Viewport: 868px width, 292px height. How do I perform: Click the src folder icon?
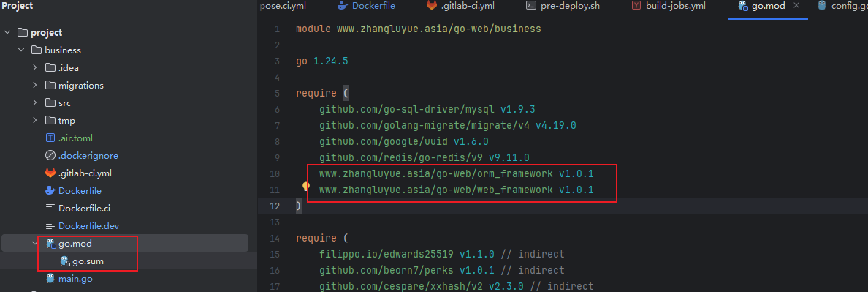(x=50, y=103)
